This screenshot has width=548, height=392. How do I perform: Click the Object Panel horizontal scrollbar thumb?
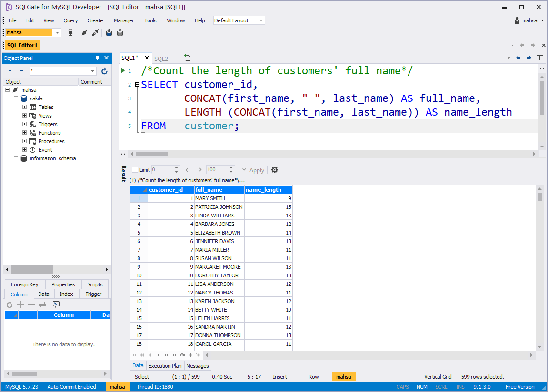pos(32,269)
